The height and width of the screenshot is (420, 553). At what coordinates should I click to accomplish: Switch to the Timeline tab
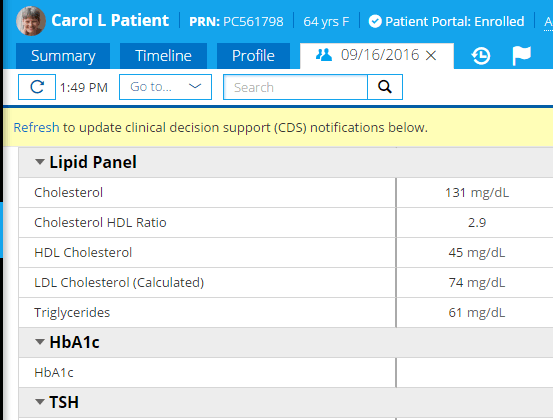click(163, 56)
